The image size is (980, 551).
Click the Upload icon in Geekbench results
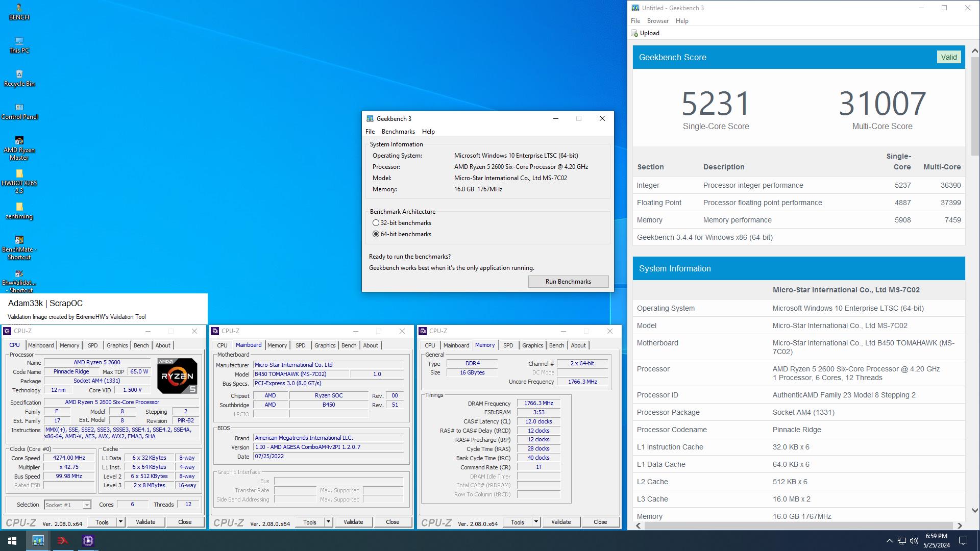click(x=634, y=33)
